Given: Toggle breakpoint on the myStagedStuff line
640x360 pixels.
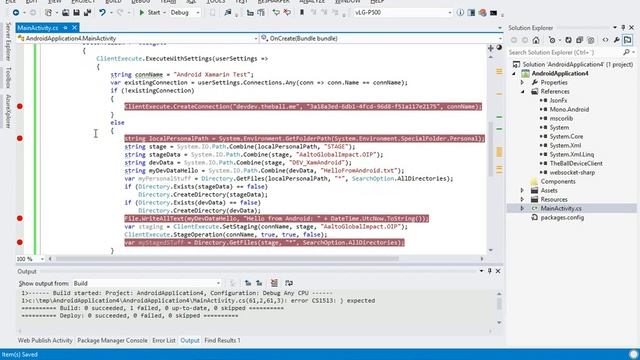Looking at the screenshot, I should [x=20, y=242].
